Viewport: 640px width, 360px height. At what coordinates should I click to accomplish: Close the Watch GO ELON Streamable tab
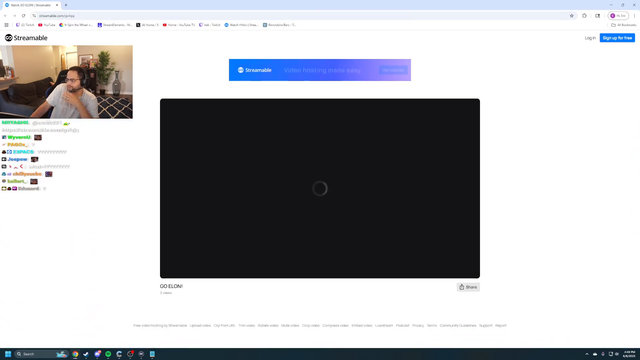tap(57, 5)
